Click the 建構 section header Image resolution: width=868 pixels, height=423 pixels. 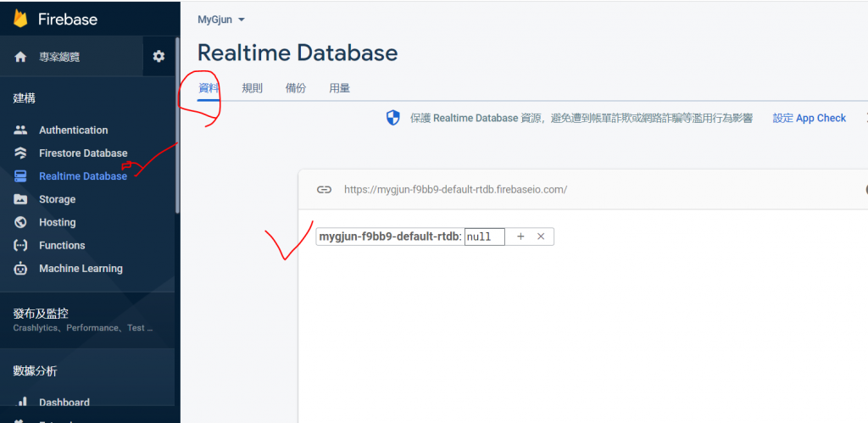(25, 98)
